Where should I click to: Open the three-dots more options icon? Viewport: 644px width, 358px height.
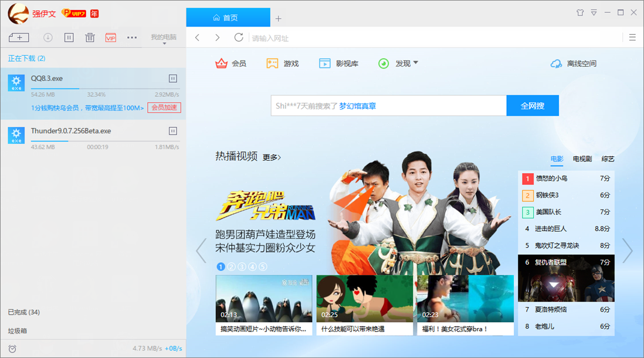click(132, 38)
